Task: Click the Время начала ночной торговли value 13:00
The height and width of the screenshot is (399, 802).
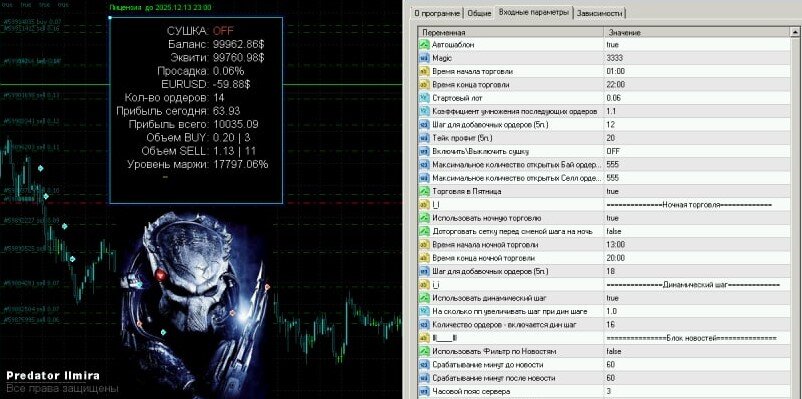Action: (x=697, y=245)
